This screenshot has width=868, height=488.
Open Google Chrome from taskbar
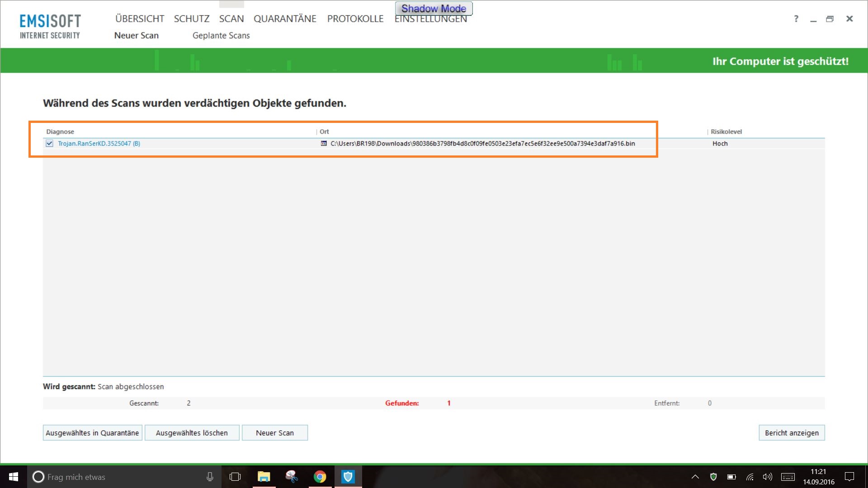pyautogui.click(x=320, y=477)
